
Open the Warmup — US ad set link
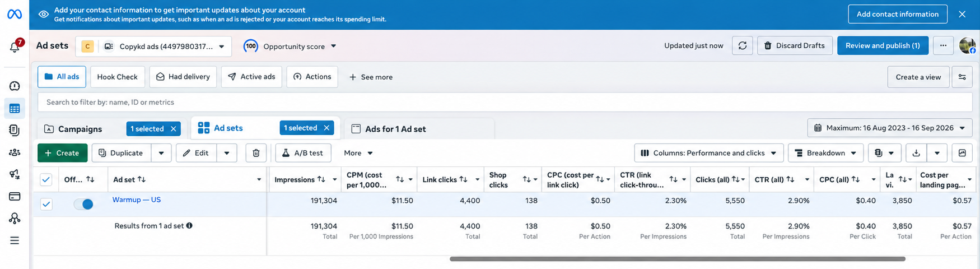click(x=136, y=200)
